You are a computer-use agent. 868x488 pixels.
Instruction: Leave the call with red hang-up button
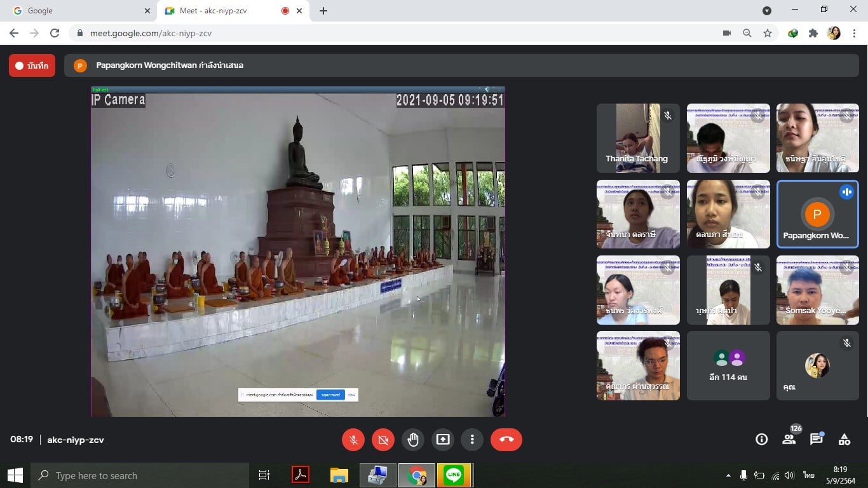[x=506, y=439]
